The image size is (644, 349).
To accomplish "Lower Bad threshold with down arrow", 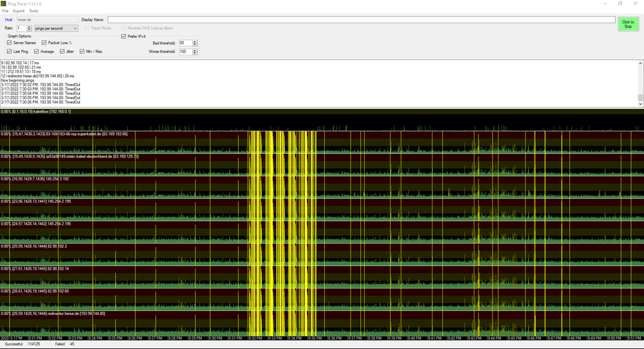I will click(195, 44).
